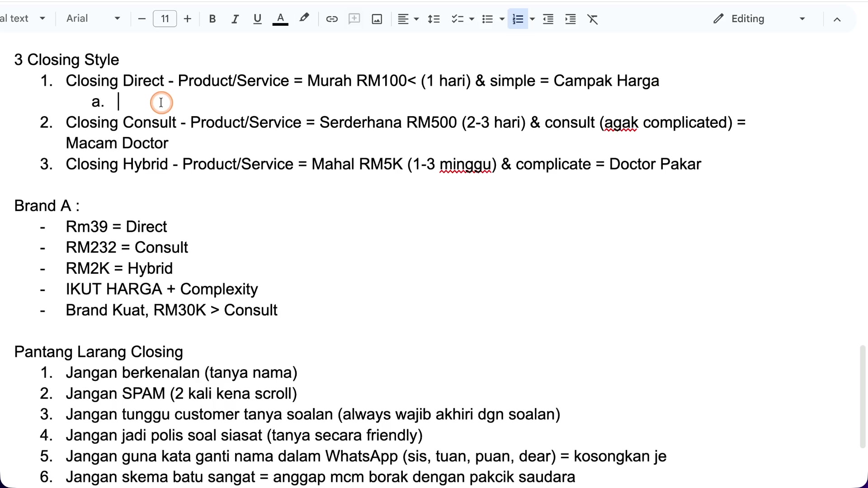Click the "Jangan berkenalan (tanya nama)" line
Image resolution: width=868 pixels, height=488 pixels.
coord(181,373)
